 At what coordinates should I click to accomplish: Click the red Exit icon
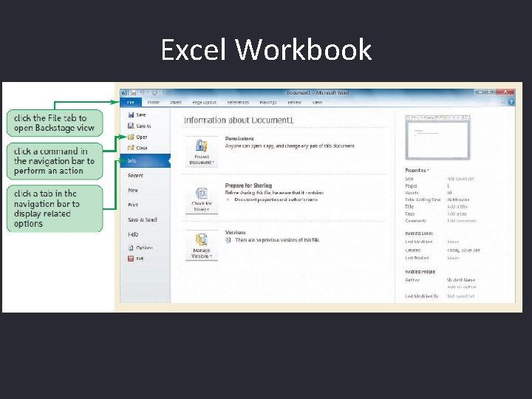click(x=131, y=259)
